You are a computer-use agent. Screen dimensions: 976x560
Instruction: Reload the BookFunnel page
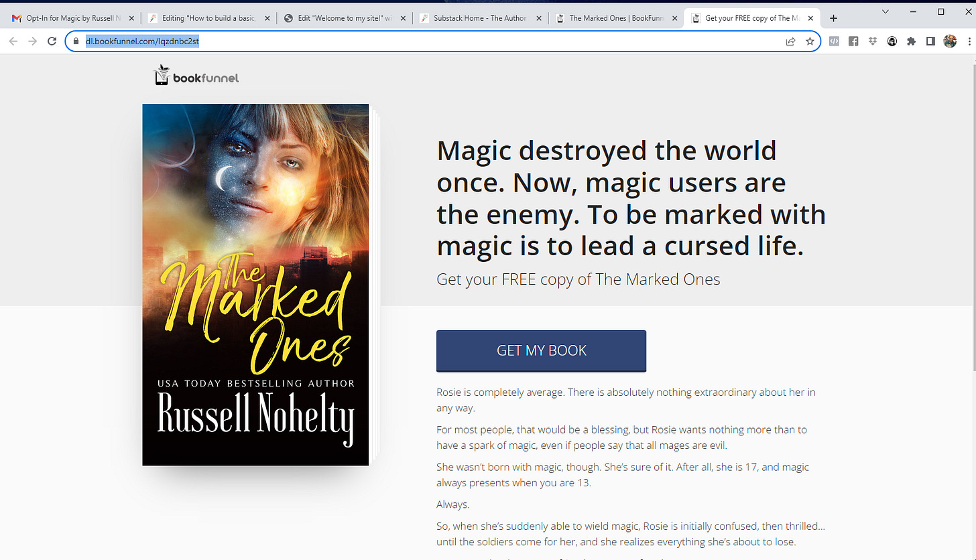click(52, 42)
